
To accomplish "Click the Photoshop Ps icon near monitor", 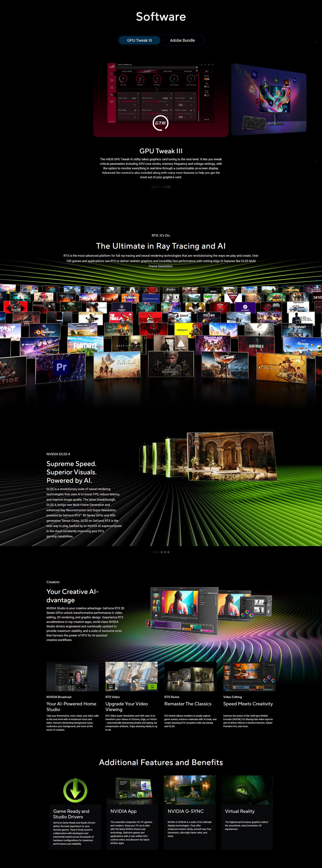I will pos(285,107).
